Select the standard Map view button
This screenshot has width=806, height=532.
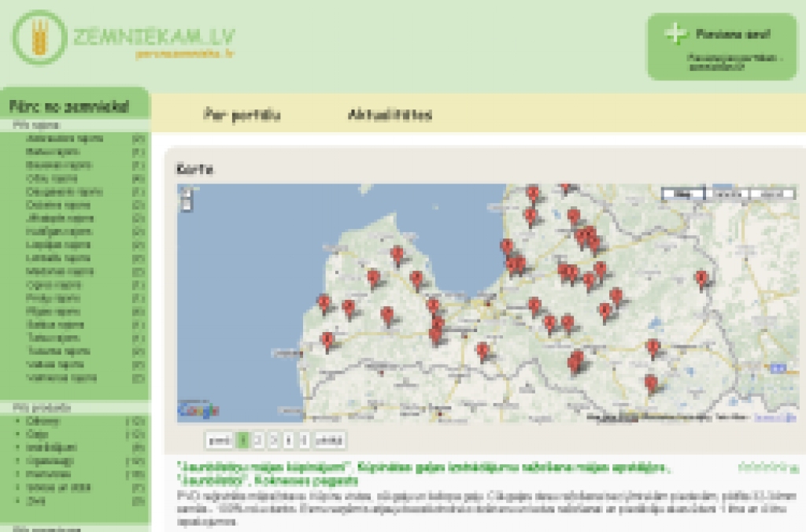[682, 194]
